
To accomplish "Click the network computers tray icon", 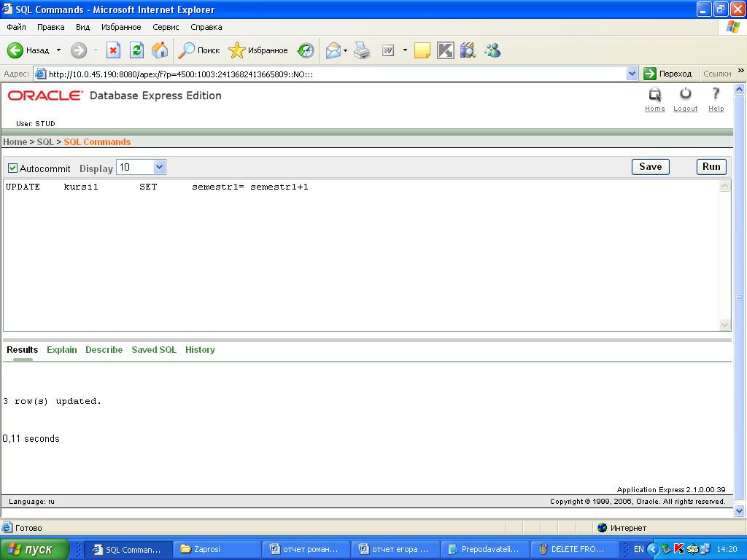I will pos(705,549).
